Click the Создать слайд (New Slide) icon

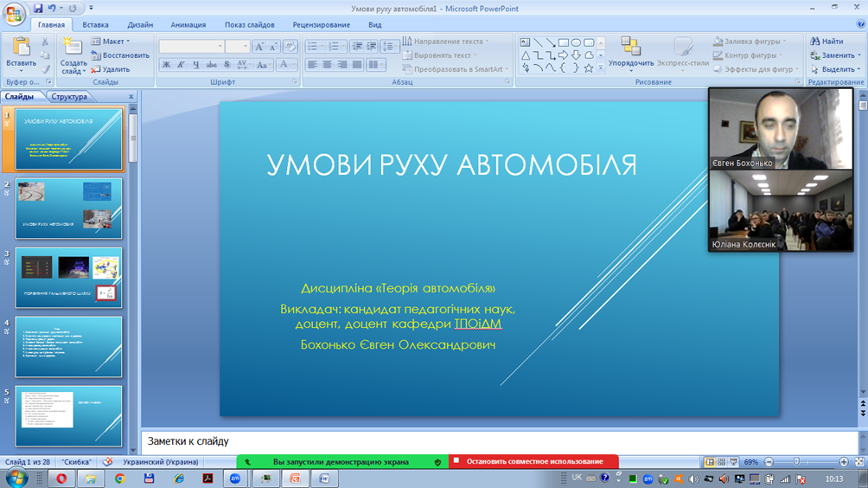[73, 47]
